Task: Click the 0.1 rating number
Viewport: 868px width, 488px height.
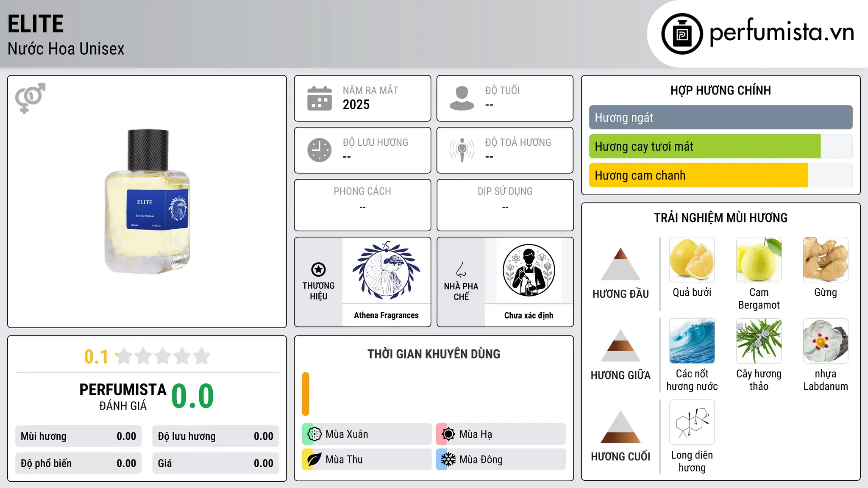Action: (96, 357)
